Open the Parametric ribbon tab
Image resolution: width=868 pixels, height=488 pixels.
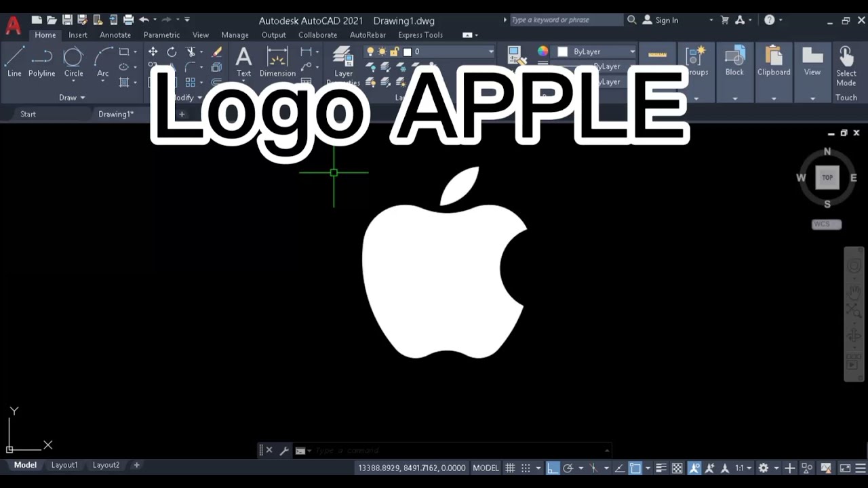pyautogui.click(x=161, y=35)
